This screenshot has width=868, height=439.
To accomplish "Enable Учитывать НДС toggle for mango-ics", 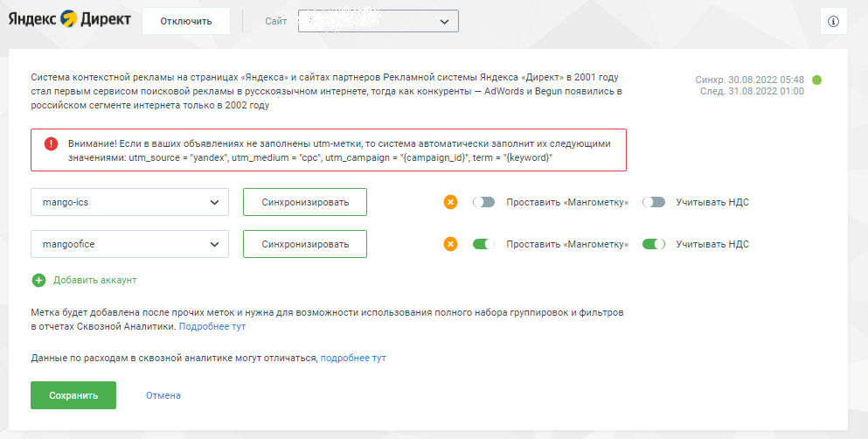I will (653, 202).
